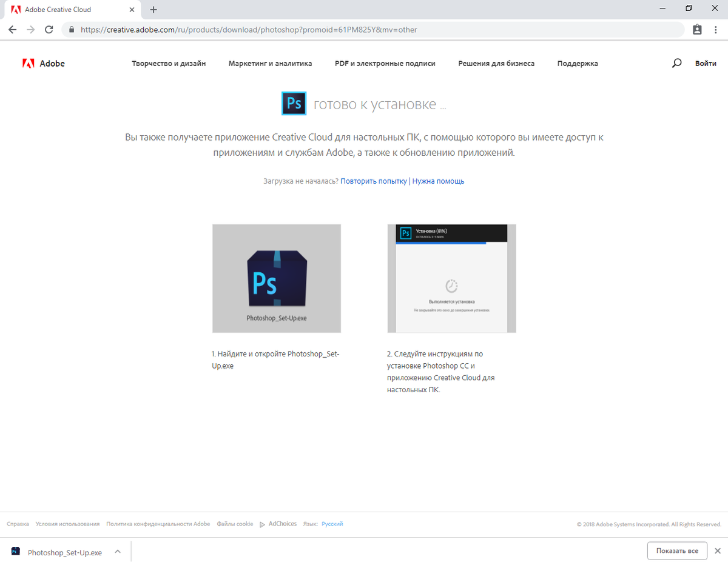
Task: Open a new tab with plus button
Action: 153,10
